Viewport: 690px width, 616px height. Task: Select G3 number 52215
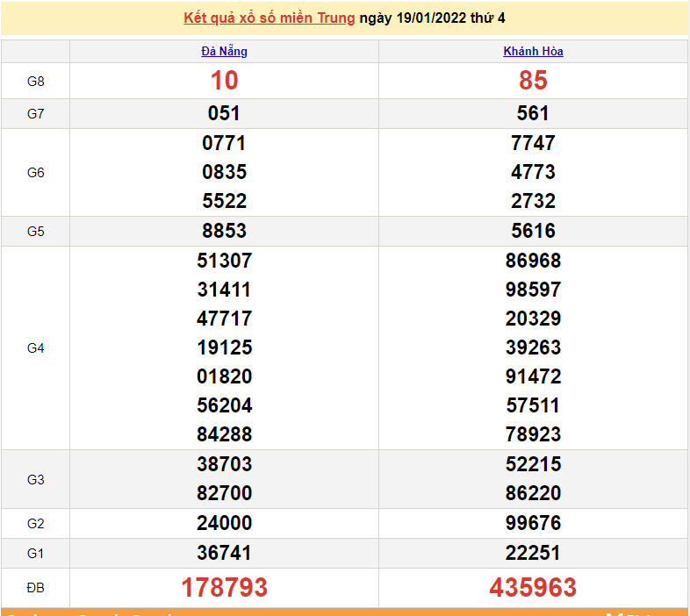pyautogui.click(x=533, y=465)
